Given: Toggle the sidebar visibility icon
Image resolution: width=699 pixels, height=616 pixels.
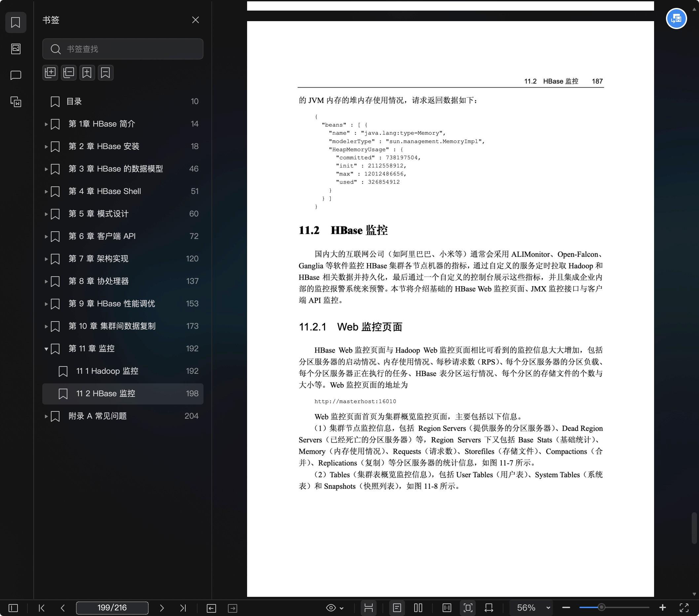Looking at the screenshot, I should (13, 608).
